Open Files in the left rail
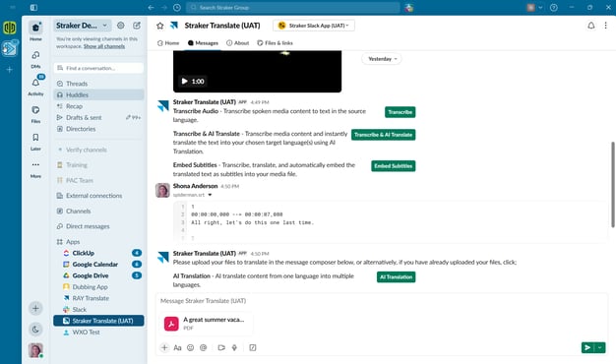The width and height of the screenshot is (616, 364). 35,113
